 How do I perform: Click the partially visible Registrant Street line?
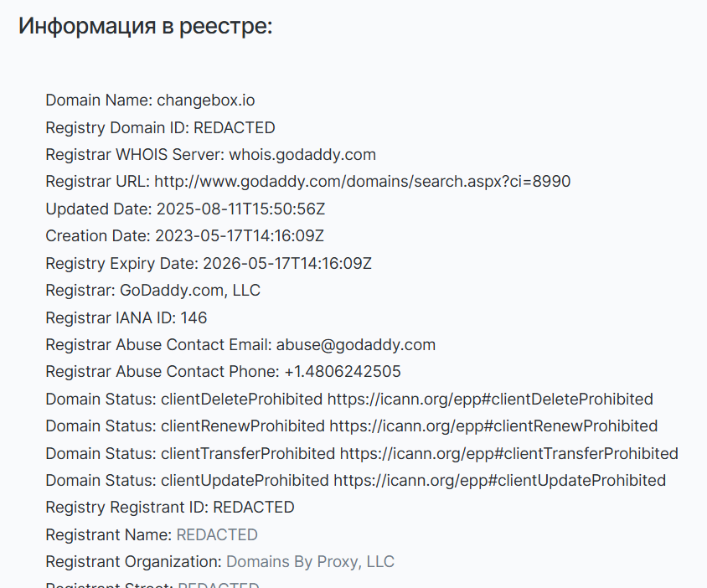tap(152, 585)
